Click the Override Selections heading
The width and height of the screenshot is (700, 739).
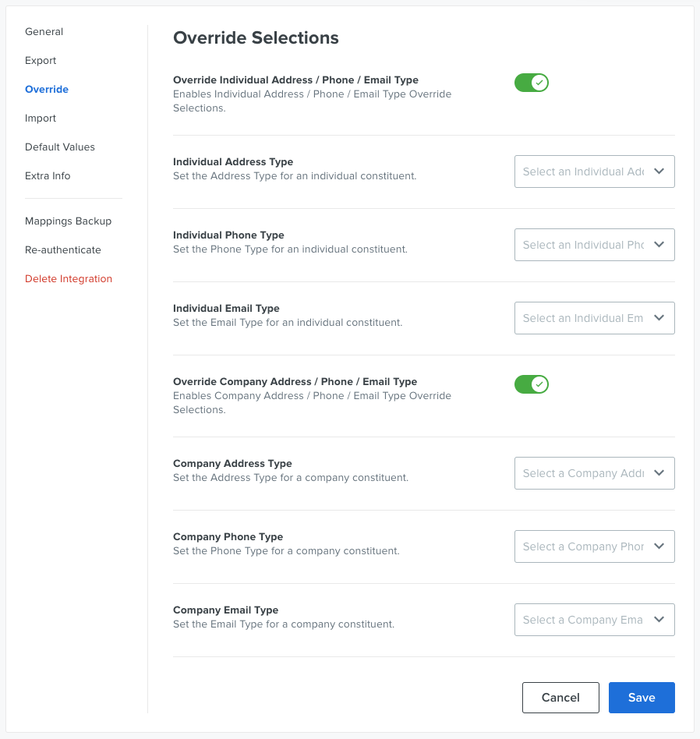(x=256, y=37)
